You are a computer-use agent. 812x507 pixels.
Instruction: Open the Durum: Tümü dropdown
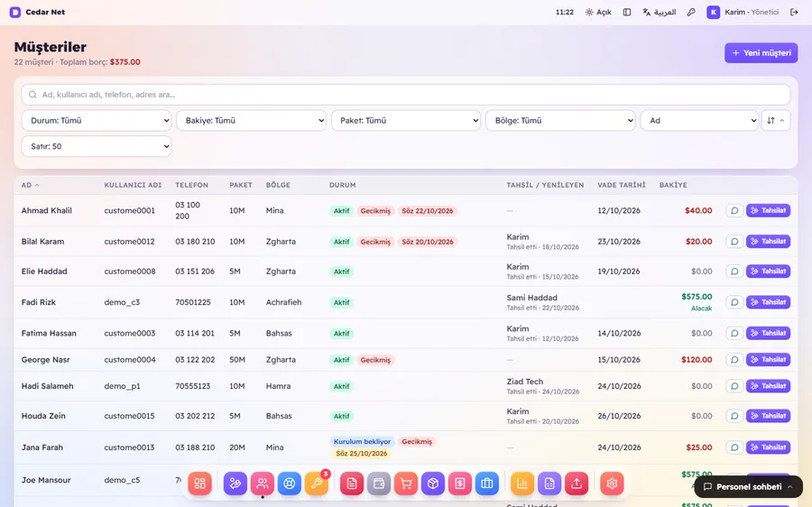pyautogui.click(x=97, y=121)
